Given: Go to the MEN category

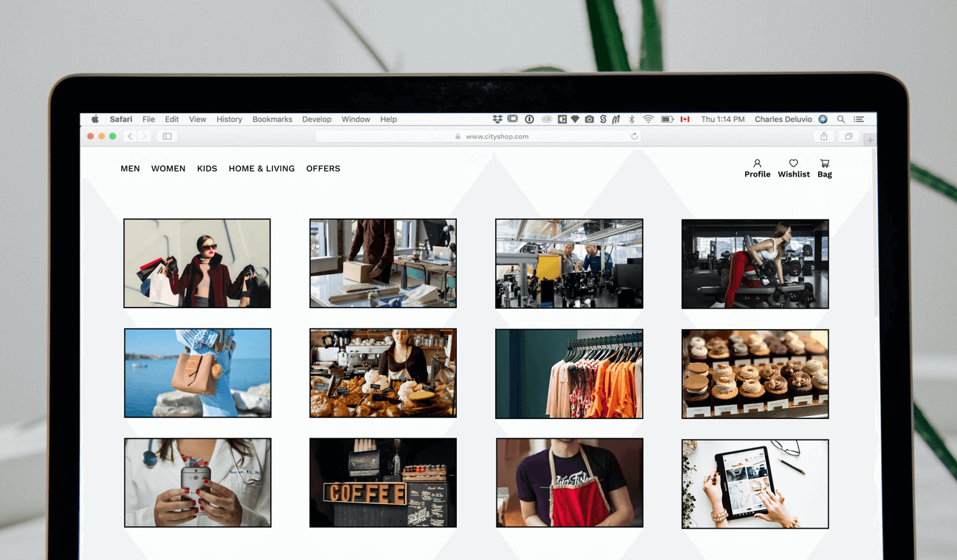Looking at the screenshot, I should pos(130,168).
